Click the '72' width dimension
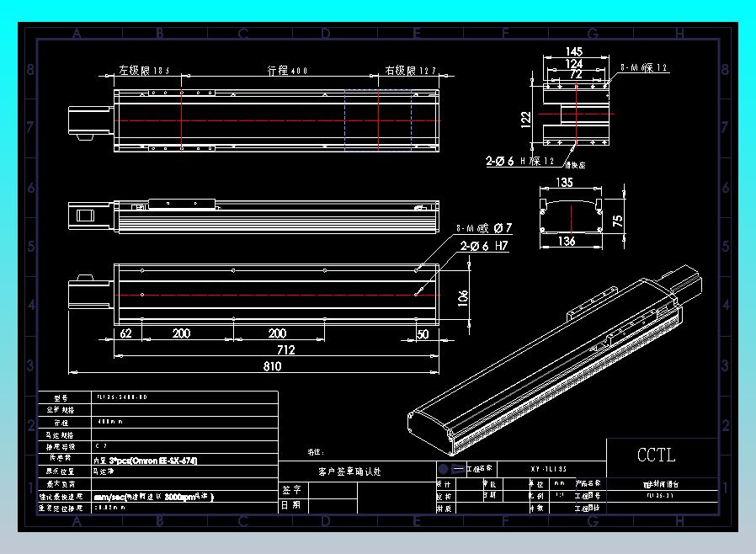This screenshot has height=554, width=756. click(576, 74)
